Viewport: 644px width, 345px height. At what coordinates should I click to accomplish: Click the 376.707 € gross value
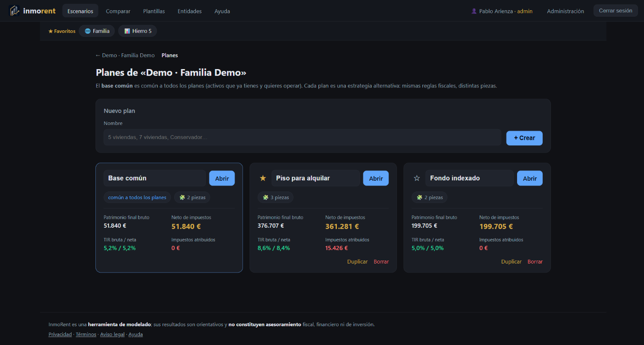click(x=271, y=226)
